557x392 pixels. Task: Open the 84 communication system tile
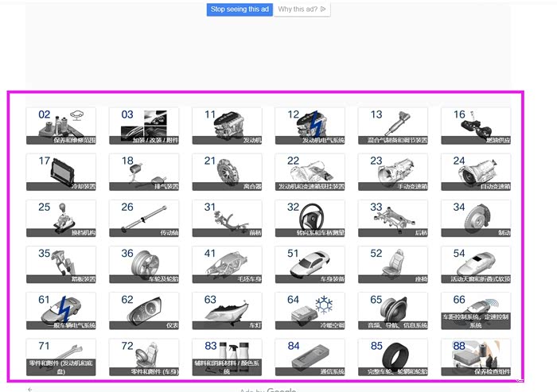310,357
